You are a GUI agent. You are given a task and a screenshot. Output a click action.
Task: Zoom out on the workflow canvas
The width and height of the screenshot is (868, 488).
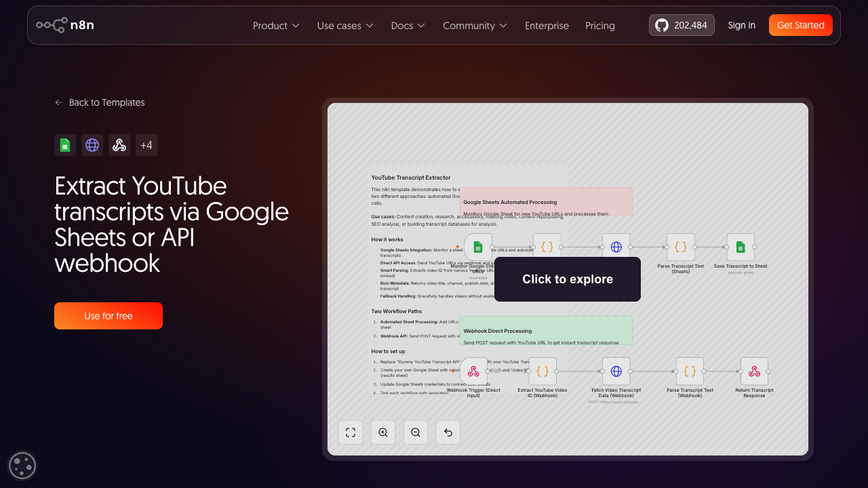(x=416, y=432)
